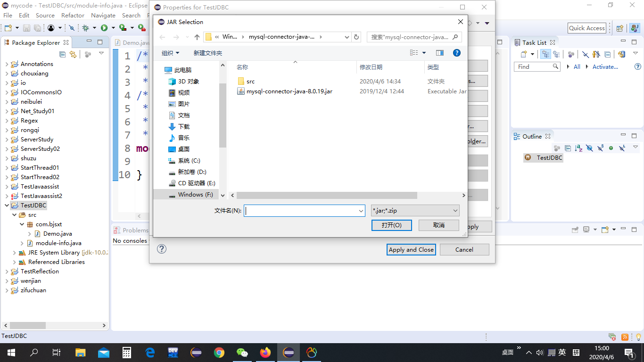Toggle Link with Editor in Package Explorer
The height and width of the screenshot is (362, 644).
[73, 54]
